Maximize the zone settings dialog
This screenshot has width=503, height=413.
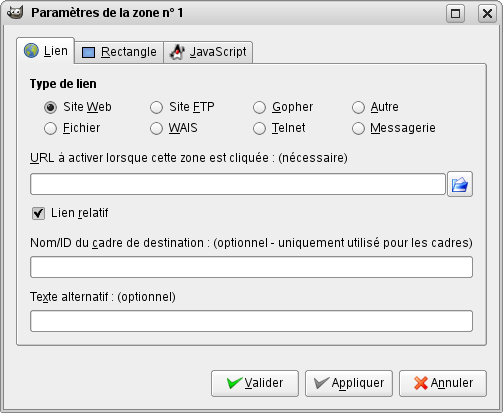455,14
